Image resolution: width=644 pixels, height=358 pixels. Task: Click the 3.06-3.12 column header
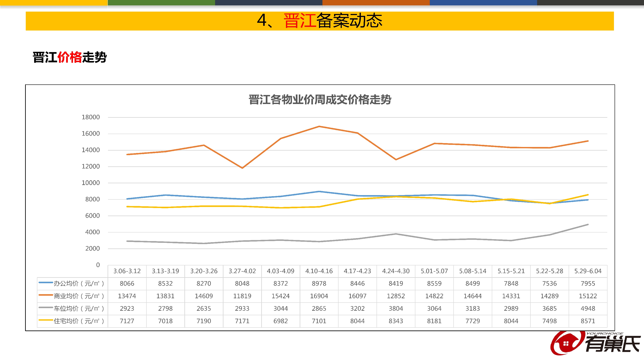tap(127, 271)
